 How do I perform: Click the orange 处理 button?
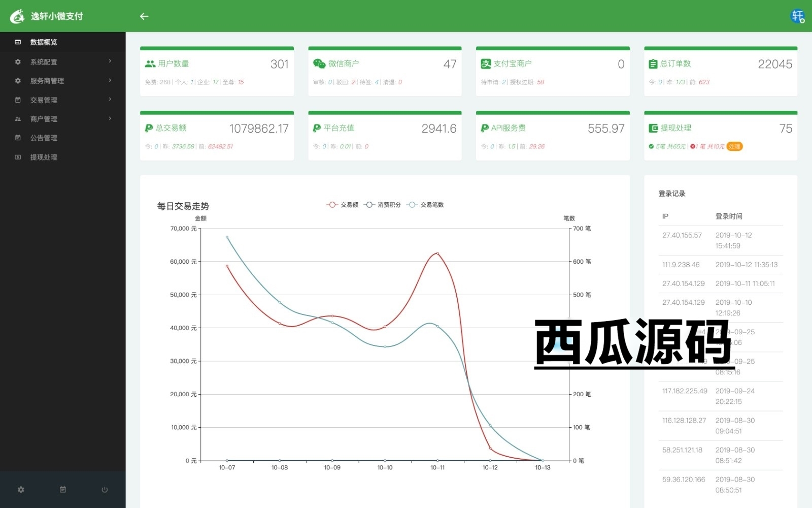pyautogui.click(x=734, y=146)
